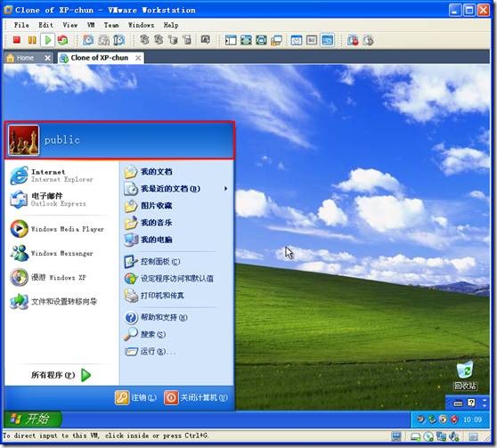Open 图片收藏 My Pictures
497x448 pixels.
pos(176,206)
